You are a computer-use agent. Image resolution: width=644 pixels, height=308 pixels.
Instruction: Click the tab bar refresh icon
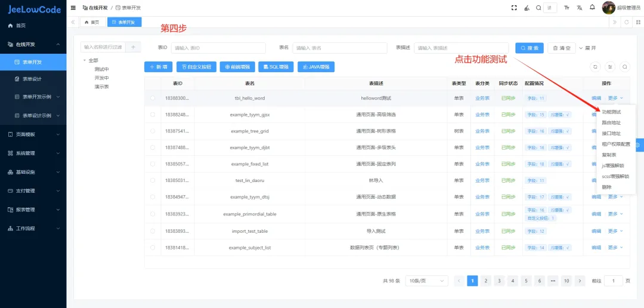[626, 22]
